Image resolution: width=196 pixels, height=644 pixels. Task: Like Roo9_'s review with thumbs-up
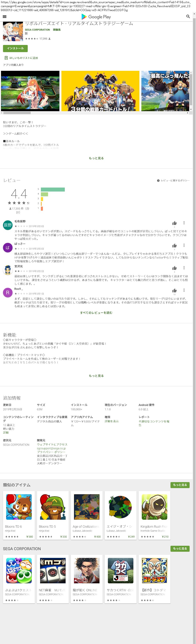pyautogui.click(x=174, y=290)
